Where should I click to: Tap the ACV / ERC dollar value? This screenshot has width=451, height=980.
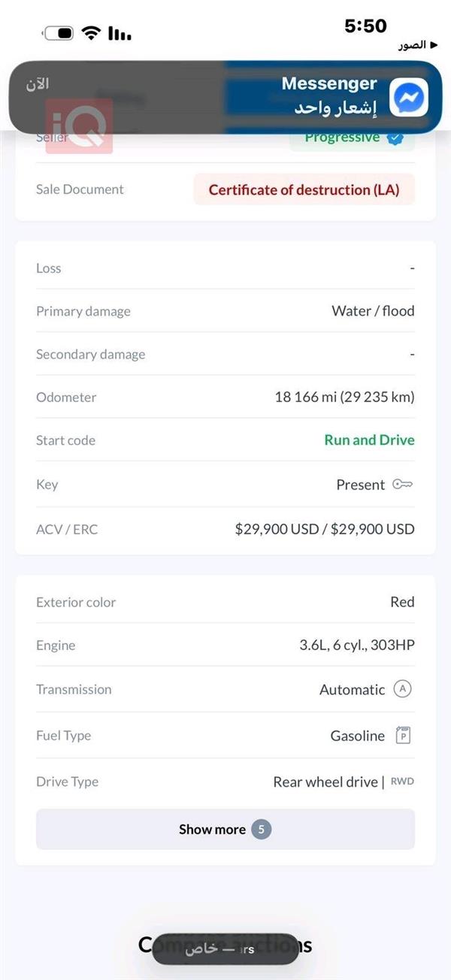pyautogui.click(x=324, y=529)
